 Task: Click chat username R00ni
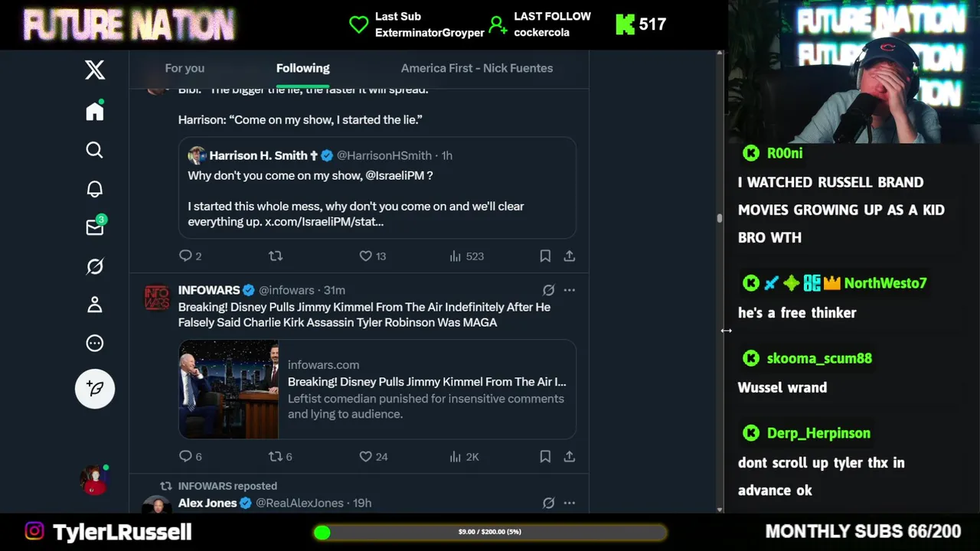pos(785,153)
